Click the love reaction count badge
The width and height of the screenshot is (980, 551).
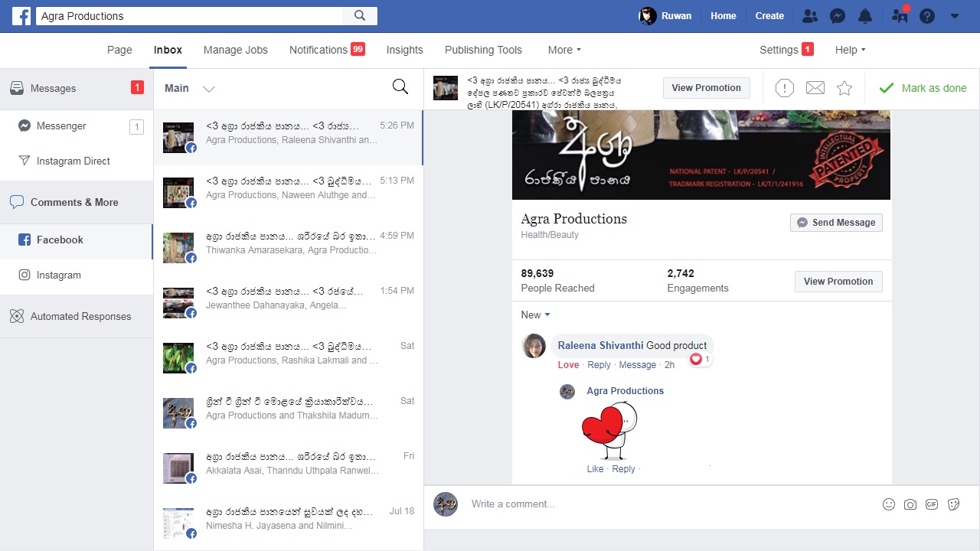point(700,359)
